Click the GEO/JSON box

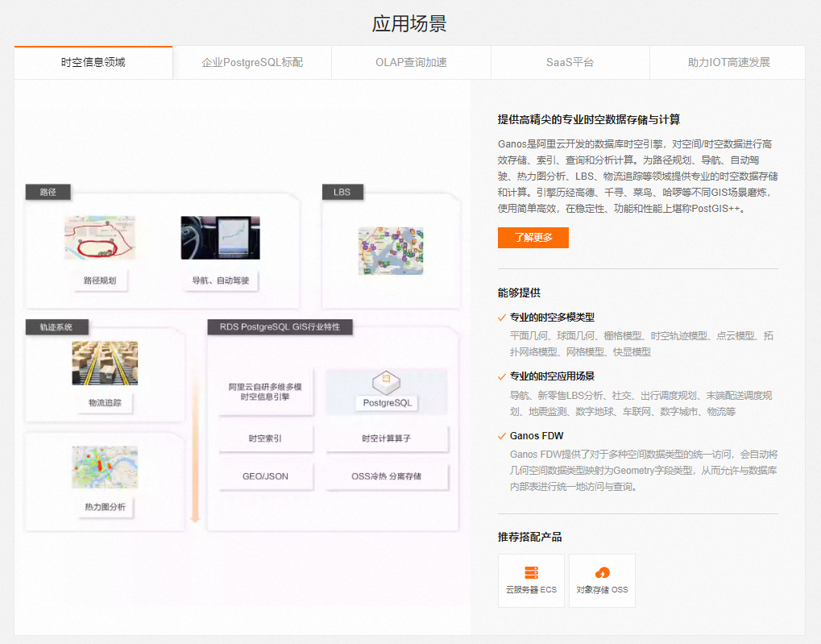click(265, 476)
